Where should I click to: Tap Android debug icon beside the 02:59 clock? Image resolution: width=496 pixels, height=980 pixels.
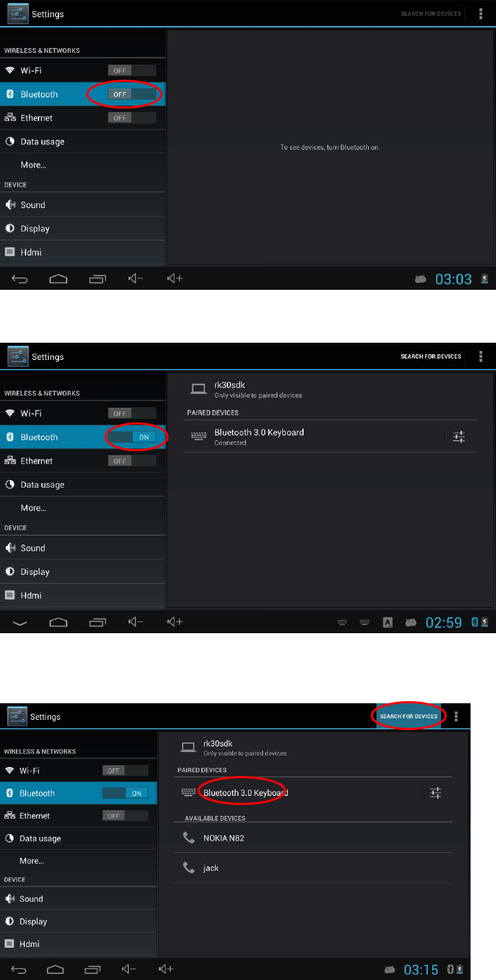(x=411, y=622)
